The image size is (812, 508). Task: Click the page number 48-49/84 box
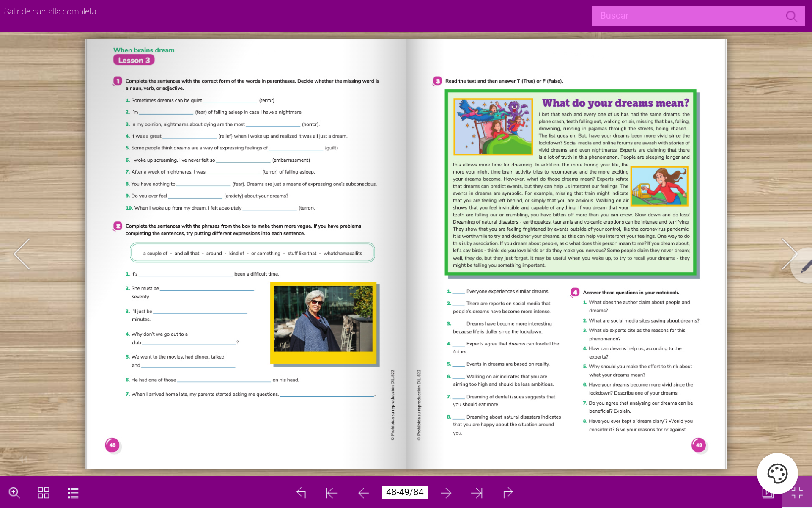coord(405,492)
